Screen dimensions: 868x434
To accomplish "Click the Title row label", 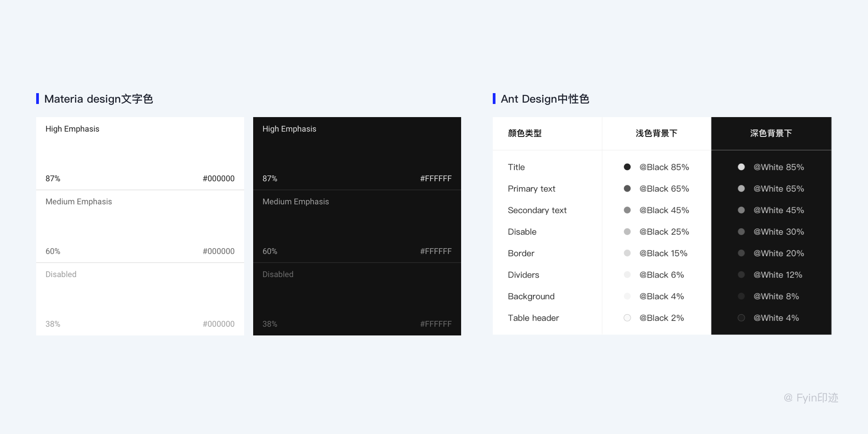I will [516, 167].
